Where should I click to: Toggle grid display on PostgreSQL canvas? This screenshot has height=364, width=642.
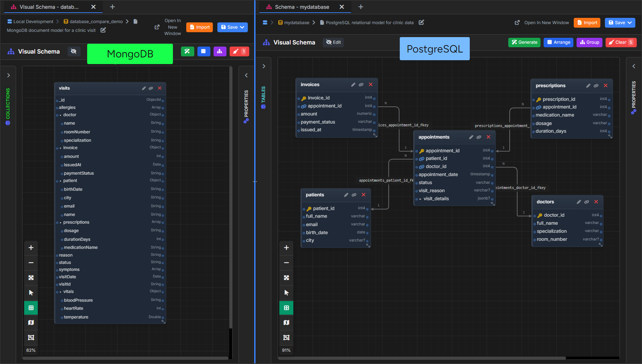tap(286, 308)
